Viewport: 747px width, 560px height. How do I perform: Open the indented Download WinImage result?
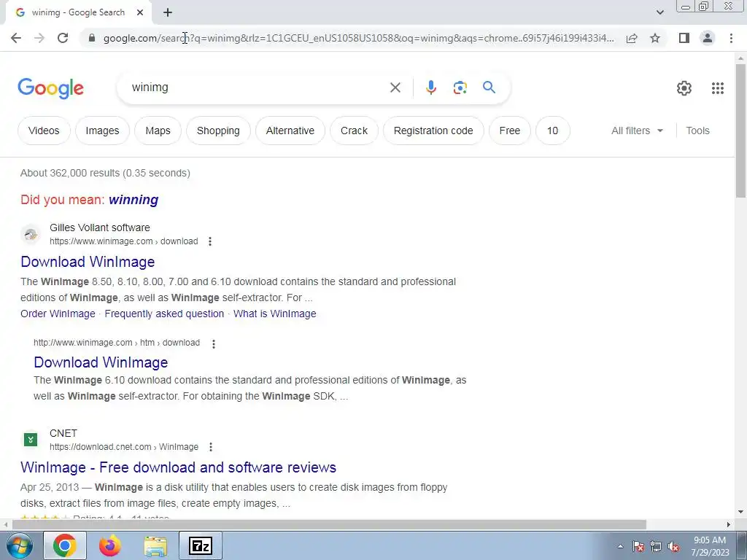tap(101, 362)
